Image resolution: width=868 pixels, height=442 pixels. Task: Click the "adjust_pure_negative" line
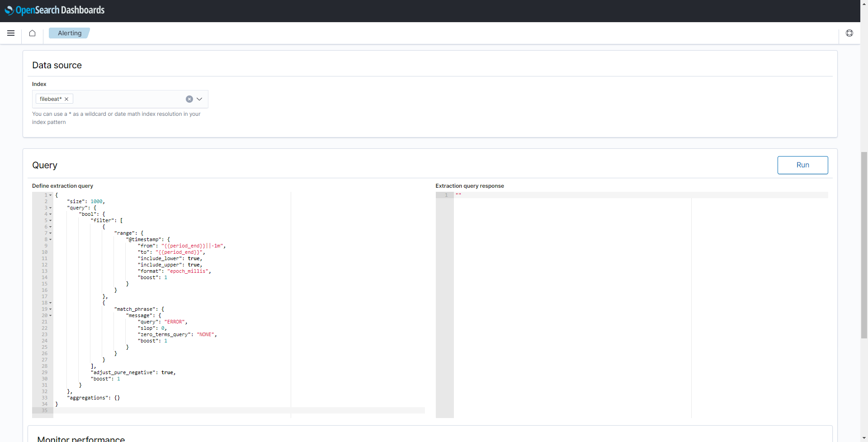[x=133, y=372]
